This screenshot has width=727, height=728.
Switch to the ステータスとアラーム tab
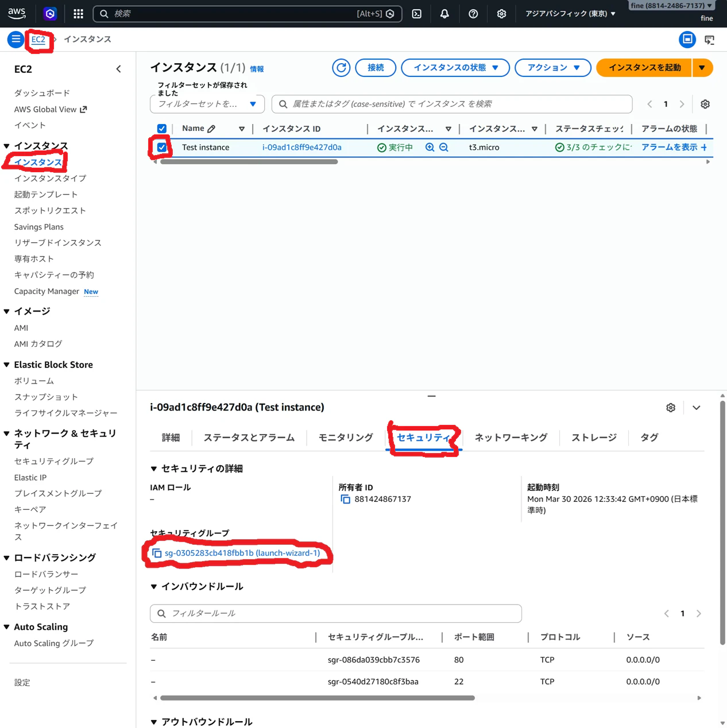coord(249,437)
